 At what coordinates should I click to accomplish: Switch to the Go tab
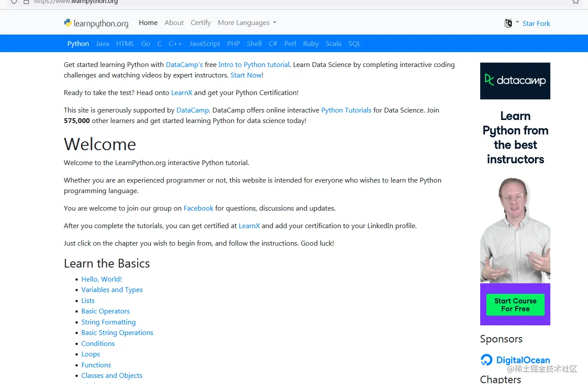(x=146, y=44)
